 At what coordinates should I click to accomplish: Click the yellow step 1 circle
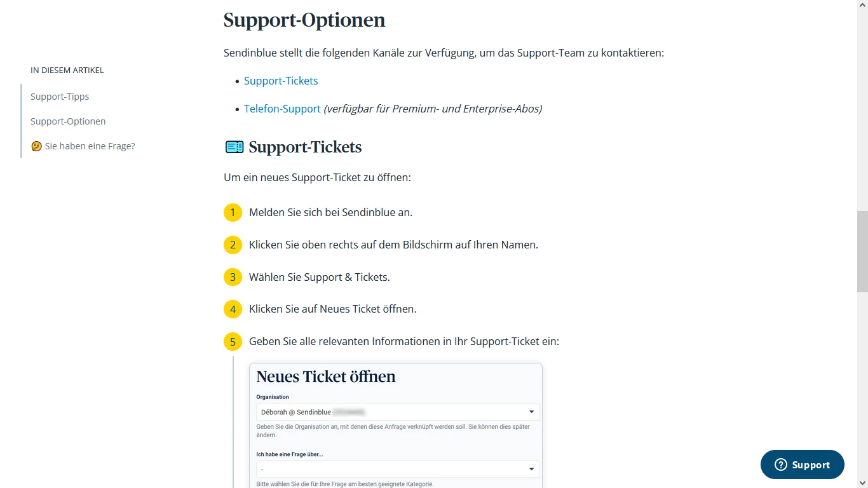pyautogui.click(x=233, y=212)
